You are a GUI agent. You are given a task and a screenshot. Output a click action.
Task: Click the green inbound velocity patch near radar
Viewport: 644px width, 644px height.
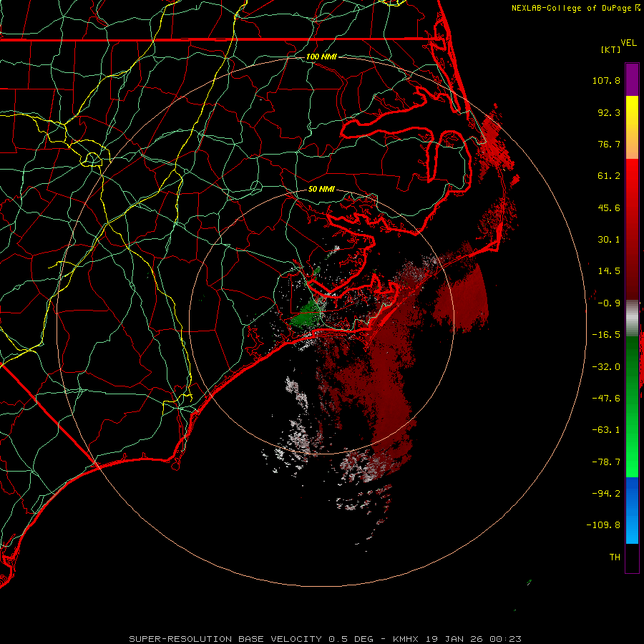tap(305, 314)
